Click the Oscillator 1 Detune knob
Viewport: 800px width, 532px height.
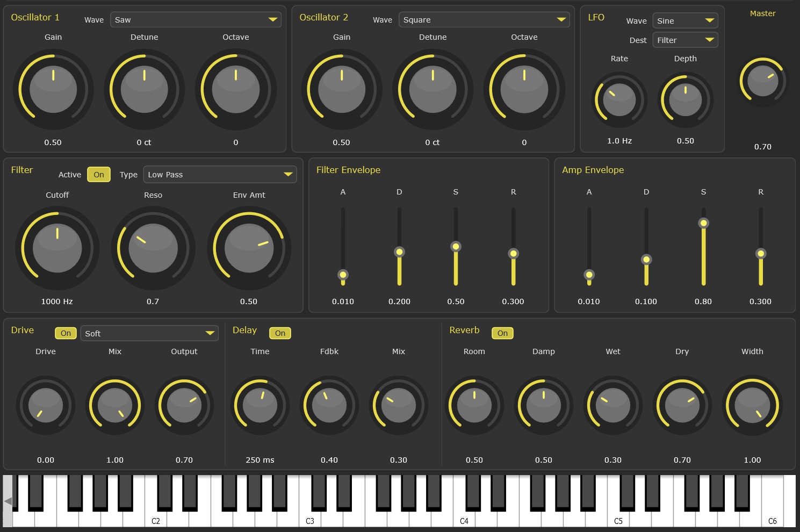(144, 90)
